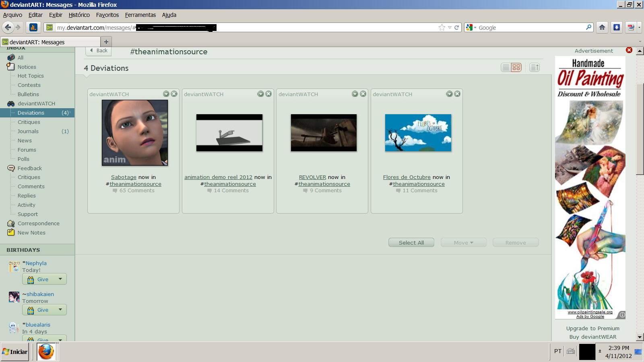The width and height of the screenshot is (644, 362).
Task: Open the Downloads toolbar button
Action: click(617, 27)
